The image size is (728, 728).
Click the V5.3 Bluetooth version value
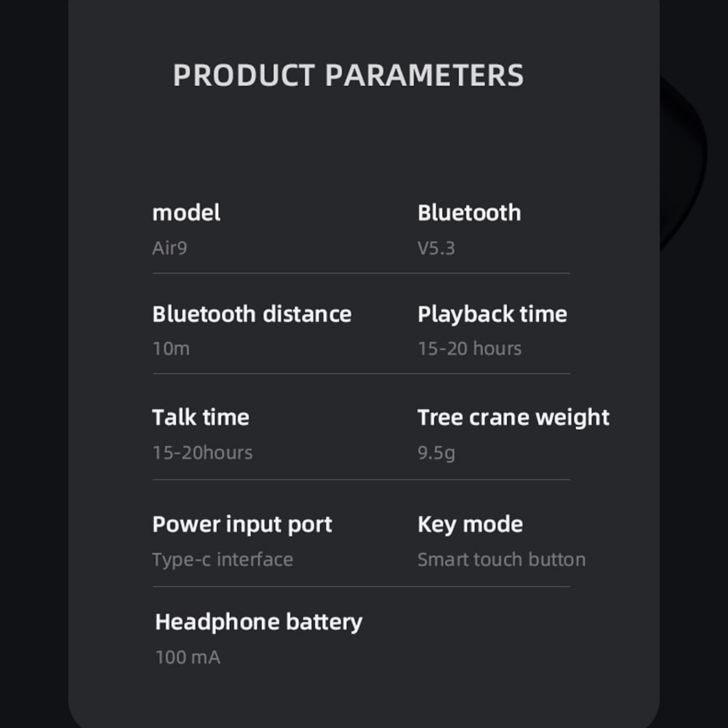pos(436,249)
